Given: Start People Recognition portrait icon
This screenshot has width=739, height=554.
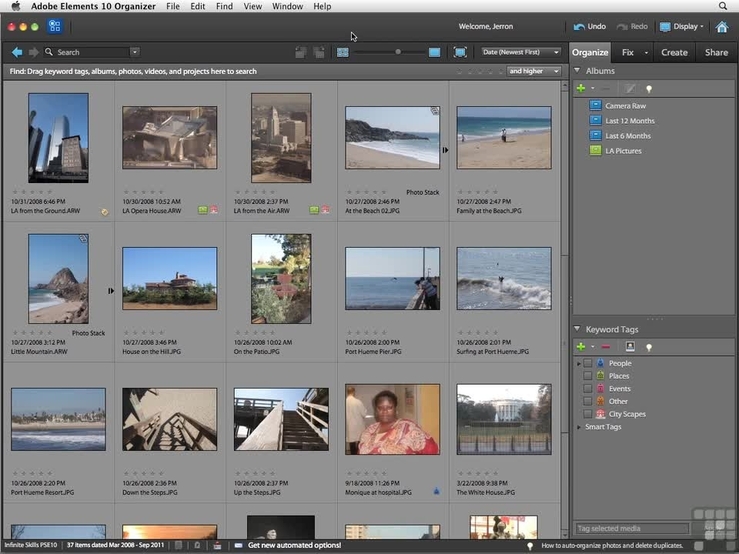Looking at the screenshot, I should tap(630, 347).
